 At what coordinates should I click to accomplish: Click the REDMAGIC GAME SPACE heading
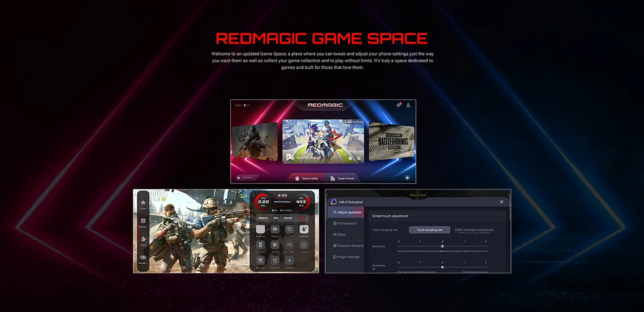(321, 39)
